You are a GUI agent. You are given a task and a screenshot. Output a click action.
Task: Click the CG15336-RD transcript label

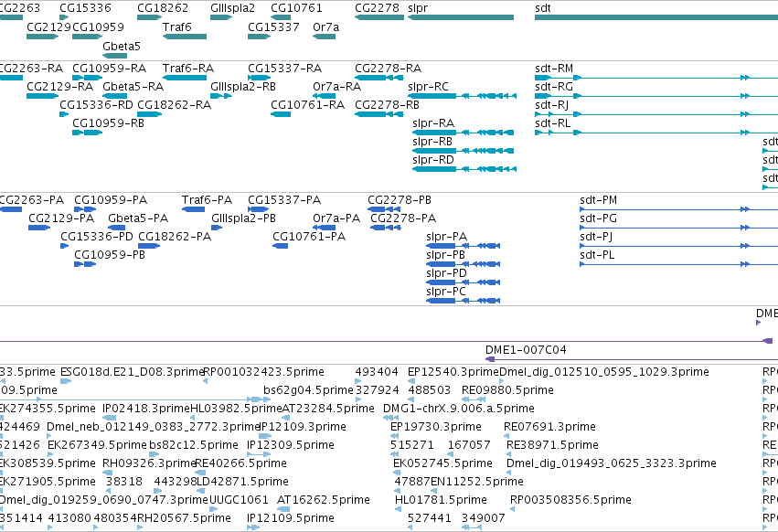tap(96, 105)
